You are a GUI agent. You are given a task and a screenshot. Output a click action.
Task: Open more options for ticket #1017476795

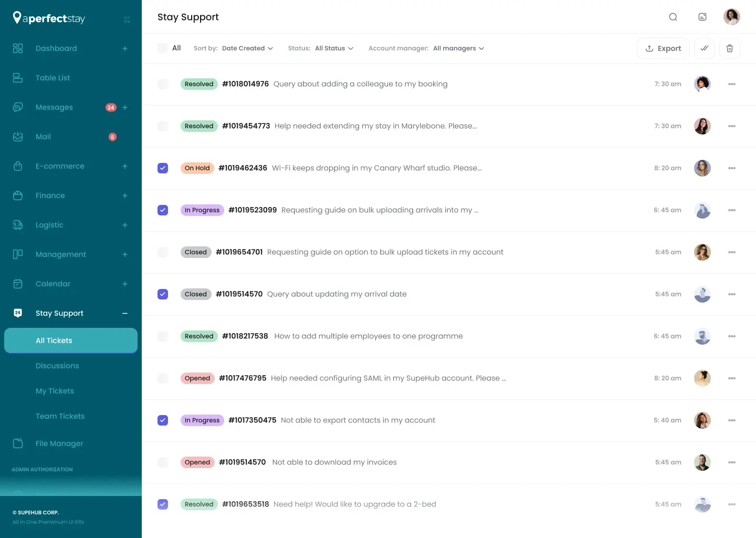click(x=732, y=378)
